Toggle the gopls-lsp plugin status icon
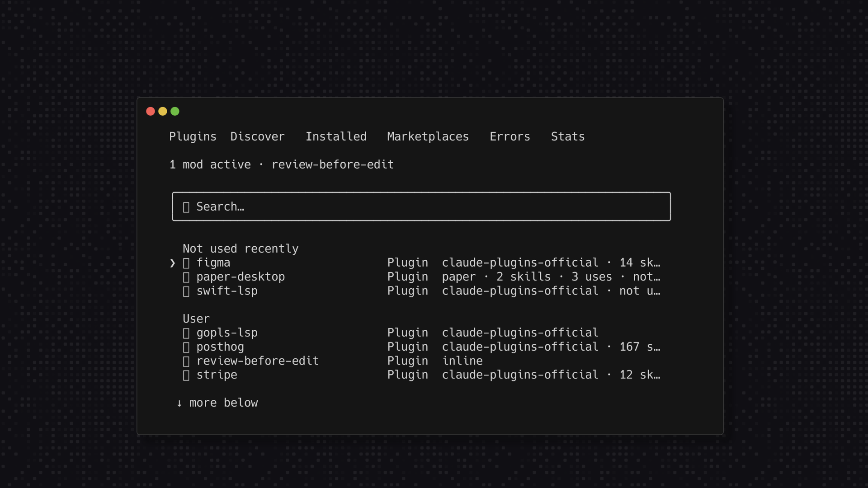Screen dimensions: 868x488 (x=186, y=333)
